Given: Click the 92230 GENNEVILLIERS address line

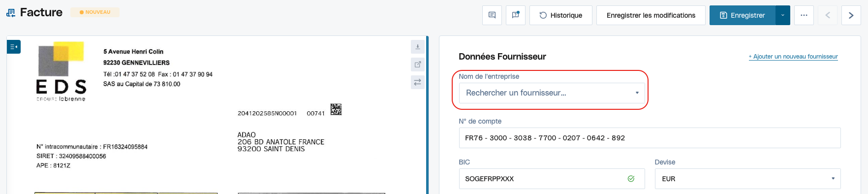Looking at the screenshot, I should [x=136, y=63].
